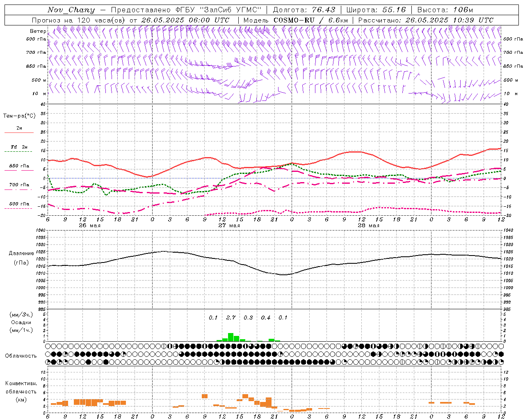Click the '27 мая' date label
525x420 pixels.
tap(229, 226)
